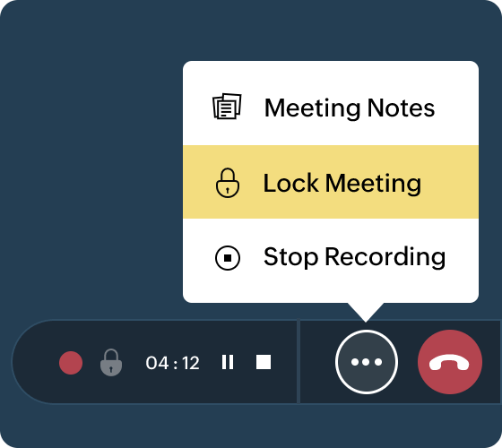
Task: Click the white handset icon inside red circle
Action: (x=449, y=363)
